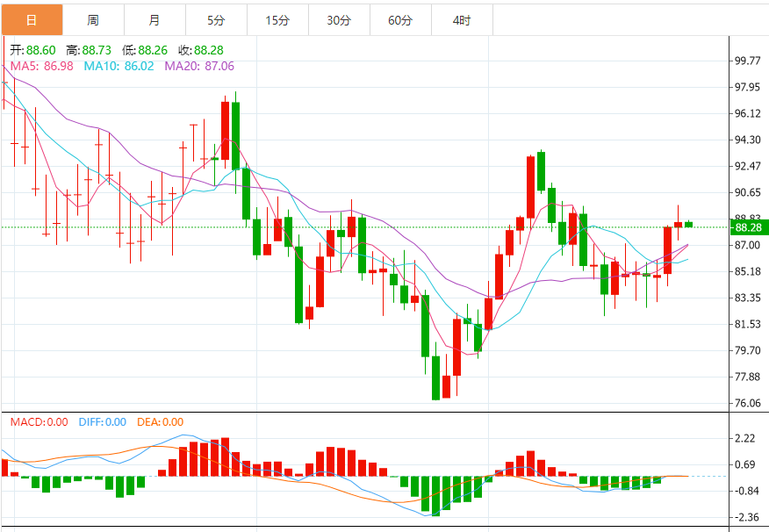Viewport: 769px width, 532px height.
Task: Click the 79.70 price axis label
Action: click(x=747, y=350)
